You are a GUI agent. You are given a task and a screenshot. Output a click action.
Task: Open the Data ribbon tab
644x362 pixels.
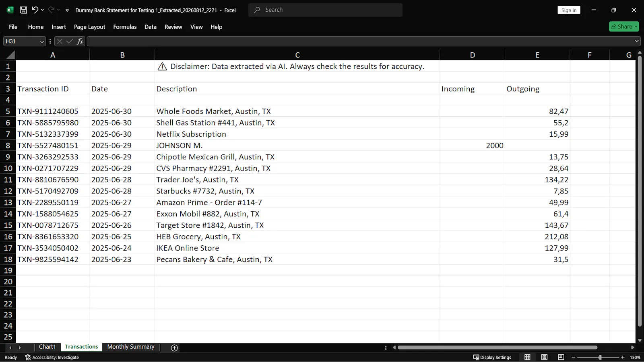point(151,27)
